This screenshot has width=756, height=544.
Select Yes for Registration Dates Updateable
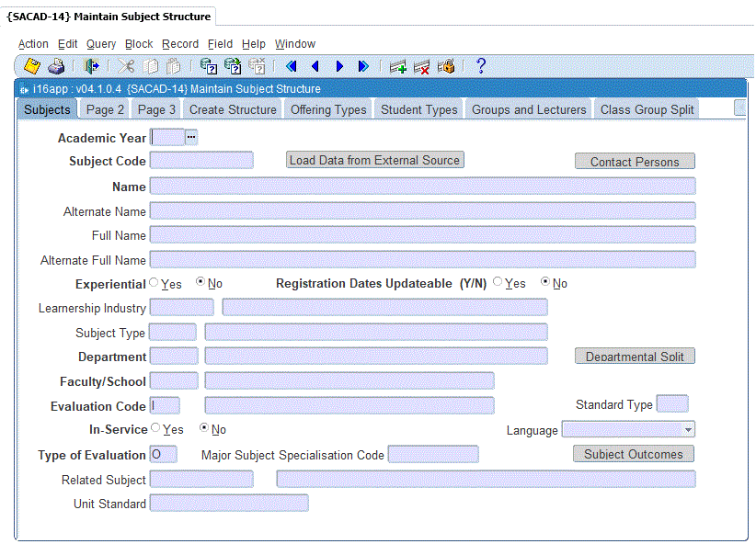498,281
